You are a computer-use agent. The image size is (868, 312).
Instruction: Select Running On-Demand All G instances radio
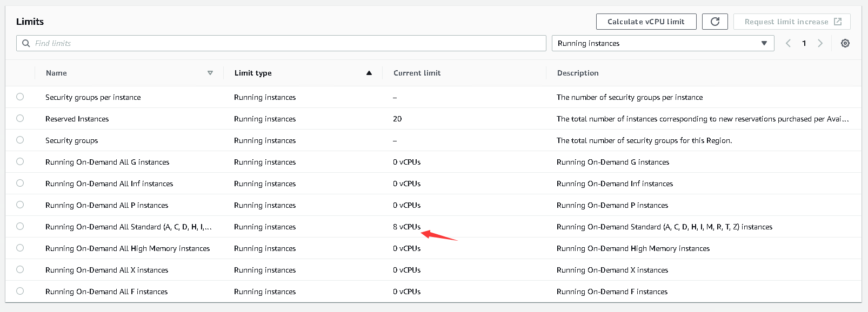tap(20, 161)
